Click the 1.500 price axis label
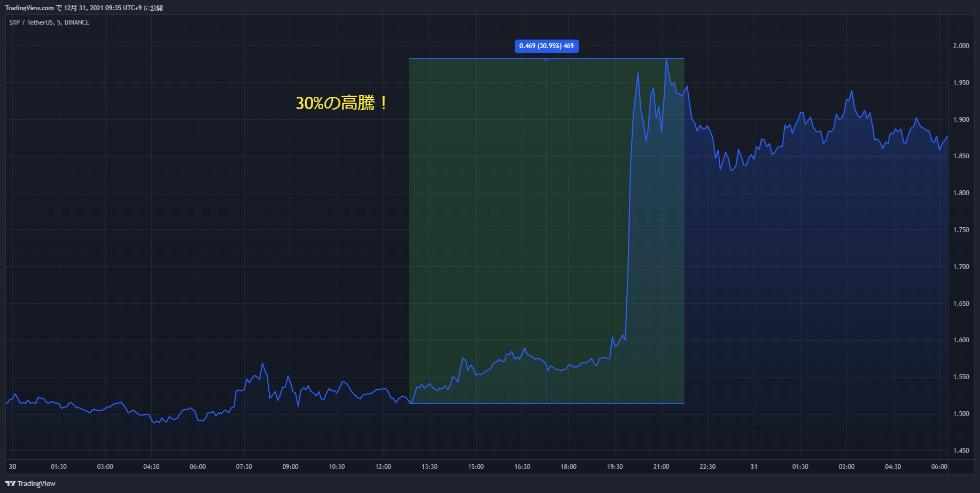The image size is (980, 493). point(961,414)
